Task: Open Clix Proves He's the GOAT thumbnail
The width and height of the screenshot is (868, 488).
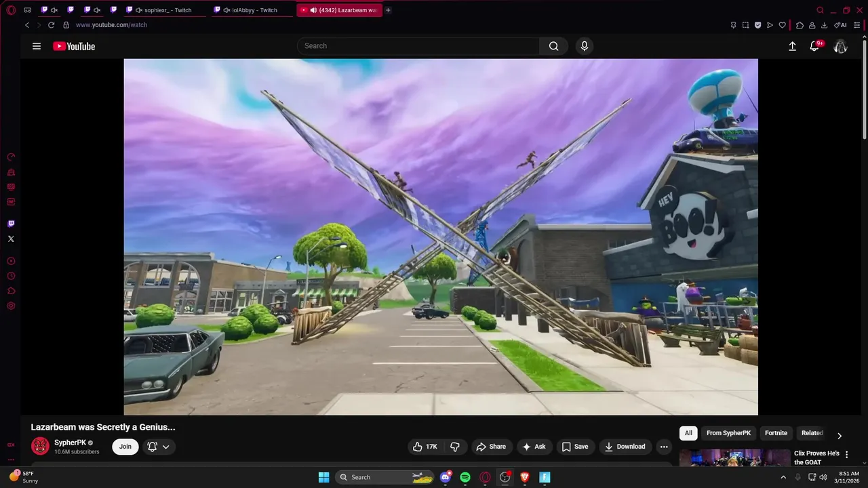Action: coord(735,458)
